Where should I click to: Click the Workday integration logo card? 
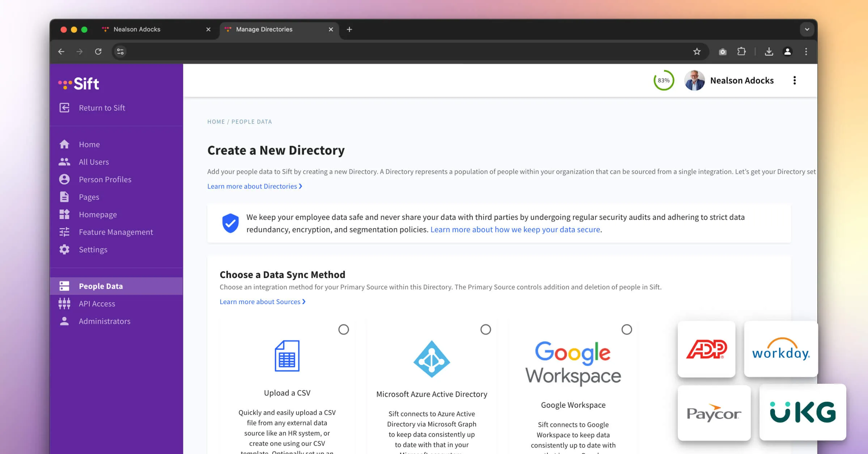[x=780, y=349]
